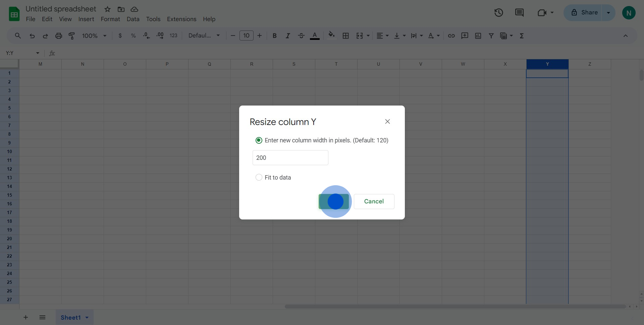Select 'Enter new column width' radio button
Viewport: 644px width, 325px height.
pyautogui.click(x=259, y=140)
